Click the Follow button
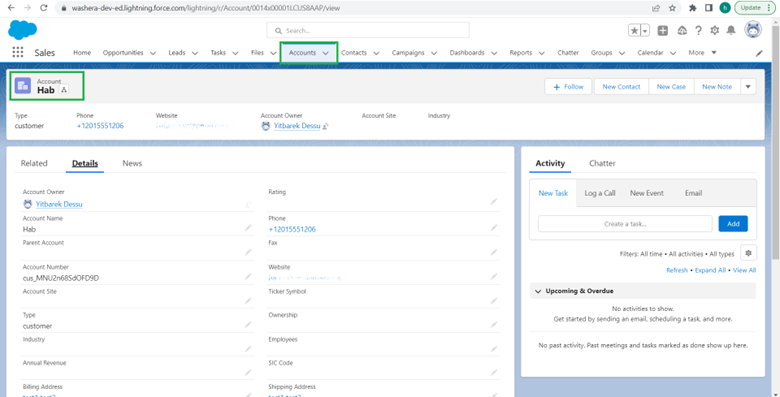 [568, 87]
